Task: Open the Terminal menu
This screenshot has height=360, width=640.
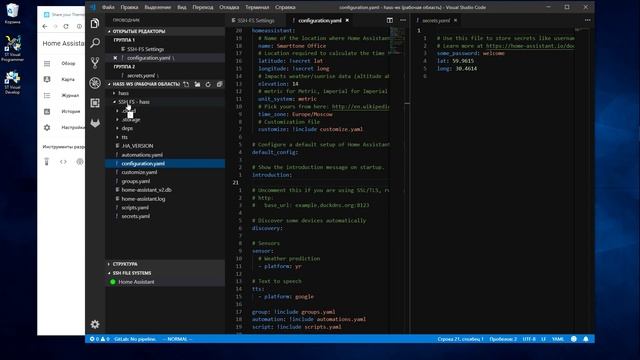Action: [x=257, y=7]
